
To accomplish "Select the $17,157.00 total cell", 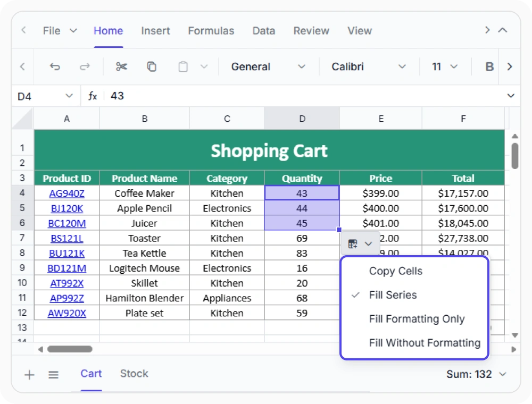I will point(463,193).
